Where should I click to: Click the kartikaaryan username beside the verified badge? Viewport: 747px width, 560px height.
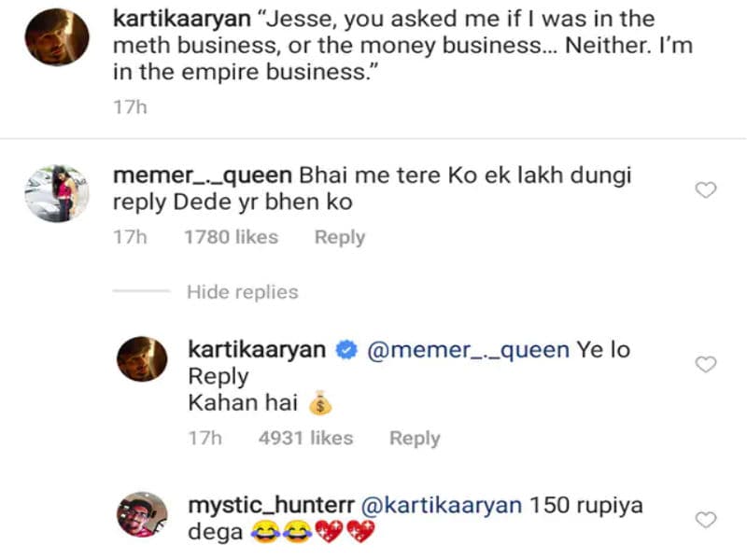click(x=257, y=350)
